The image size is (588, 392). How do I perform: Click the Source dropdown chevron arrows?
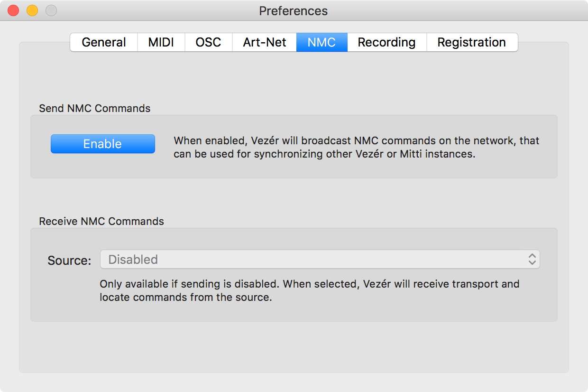[x=532, y=260]
